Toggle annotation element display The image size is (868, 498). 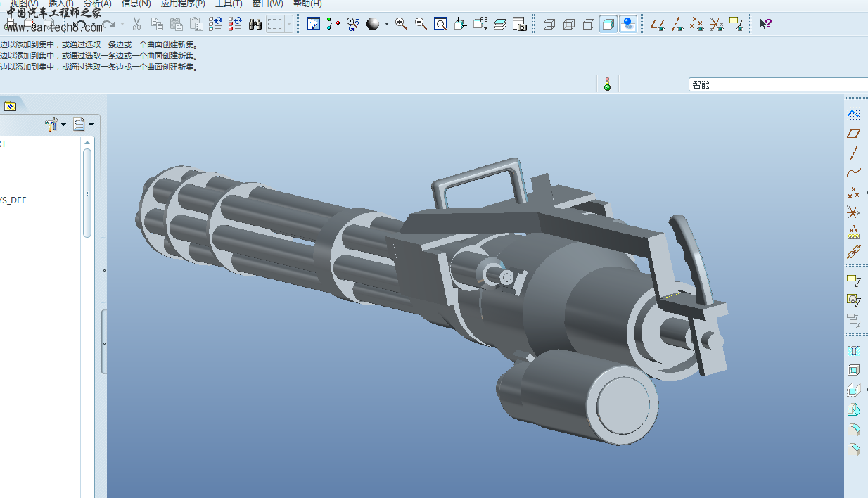click(736, 24)
